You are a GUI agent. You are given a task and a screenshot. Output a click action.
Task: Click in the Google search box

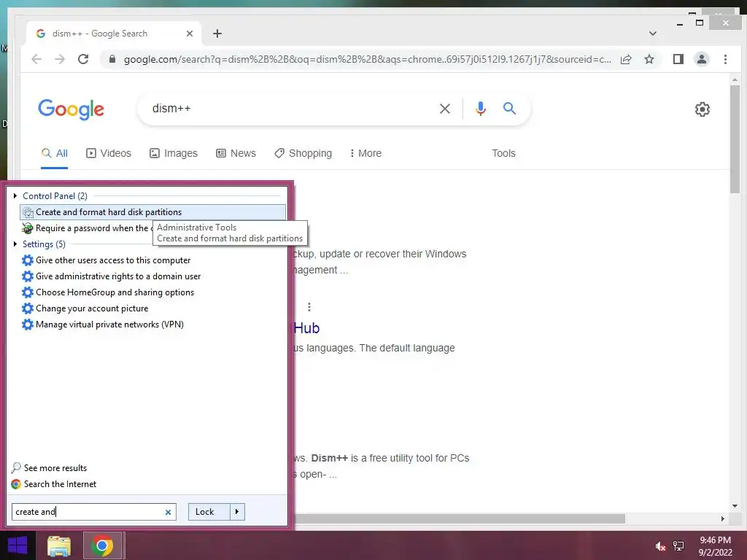point(290,109)
